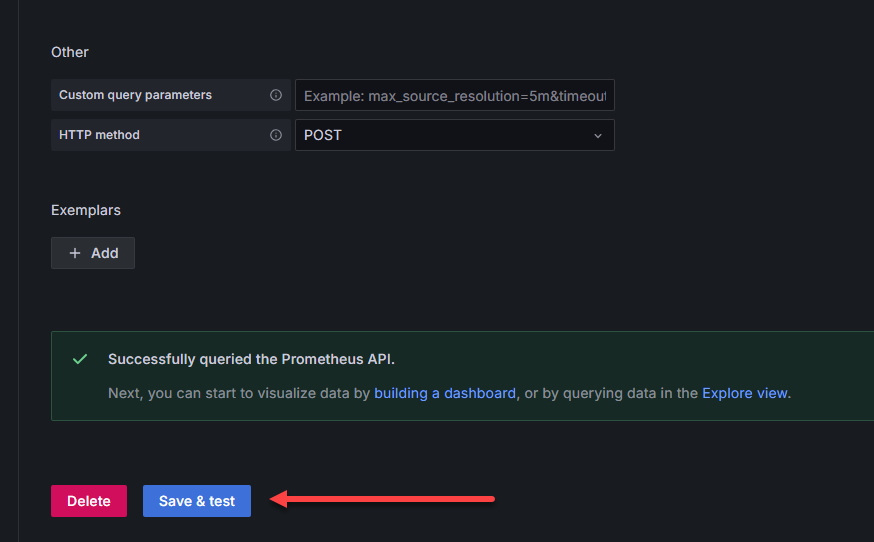Click info icon beside HTTP method
Screen dimensions: 874x542
tap(276, 135)
